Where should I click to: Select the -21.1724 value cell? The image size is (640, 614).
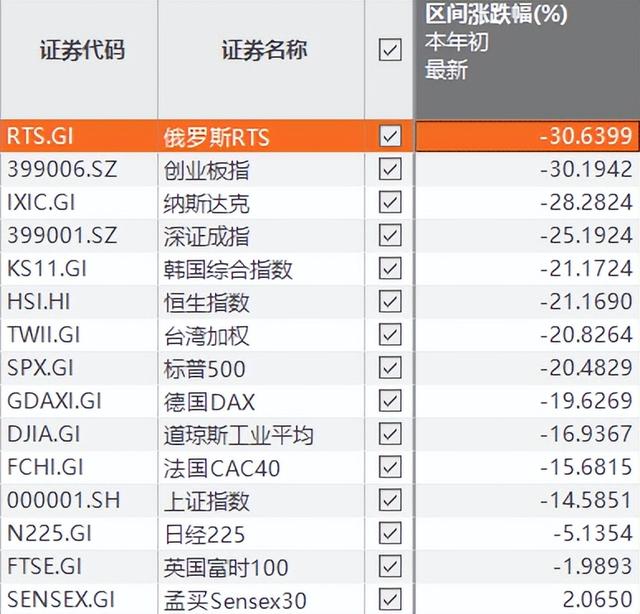pos(527,268)
